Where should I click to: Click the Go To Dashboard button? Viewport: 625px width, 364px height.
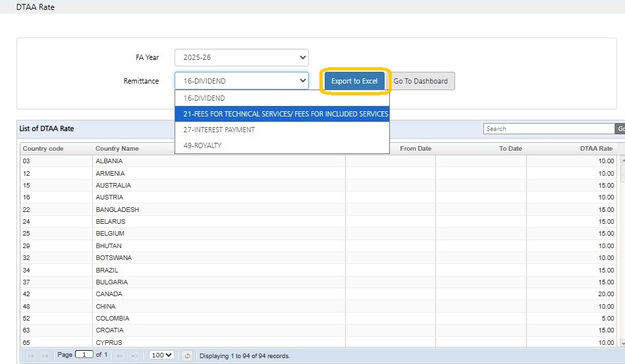pyautogui.click(x=421, y=81)
